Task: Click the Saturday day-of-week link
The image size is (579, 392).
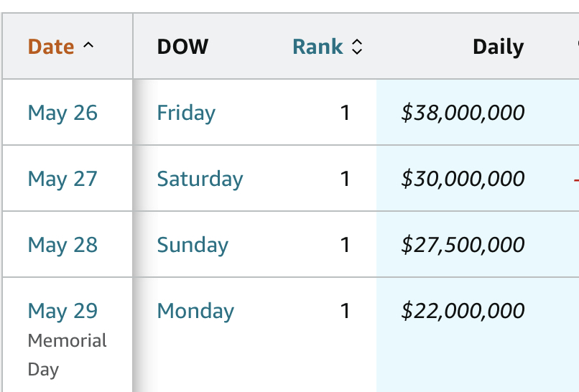Action: click(x=200, y=179)
